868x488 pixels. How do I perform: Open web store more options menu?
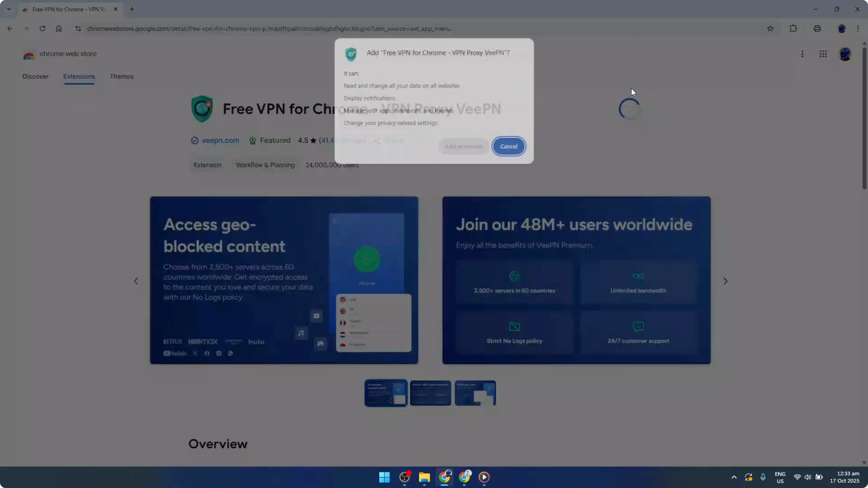802,54
